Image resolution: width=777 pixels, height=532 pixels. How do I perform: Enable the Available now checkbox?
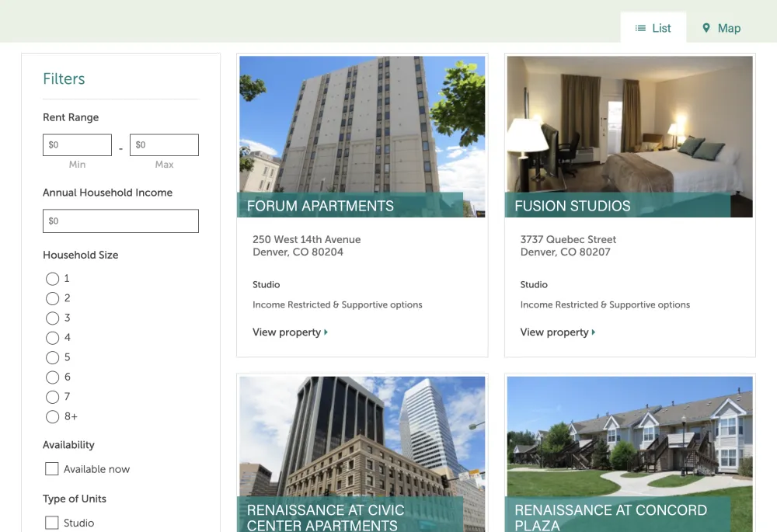52,469
